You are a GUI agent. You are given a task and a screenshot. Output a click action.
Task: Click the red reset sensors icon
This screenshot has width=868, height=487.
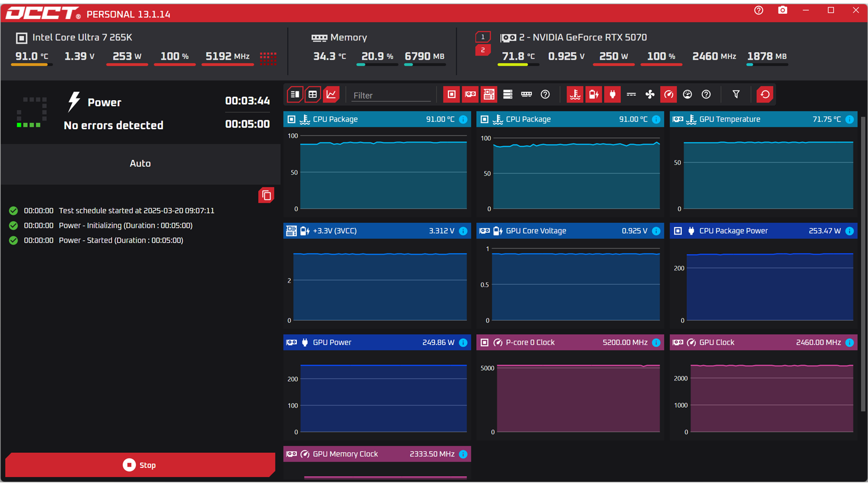(765, 94)
